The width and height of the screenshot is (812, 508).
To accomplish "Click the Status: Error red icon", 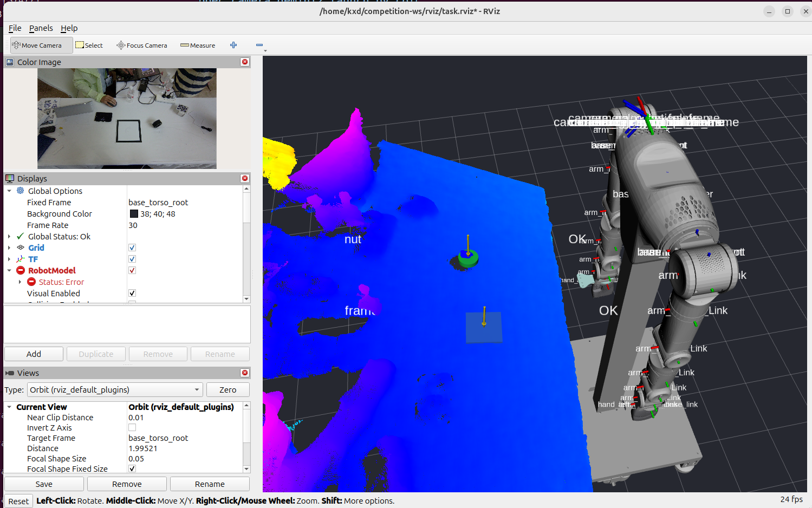I will (31, 282).
